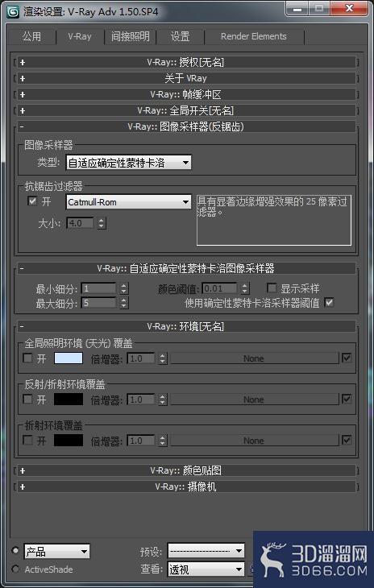
Task: Expand the V-Ray:: 全局开关[无名] rollout
Action: click(186, 110)
